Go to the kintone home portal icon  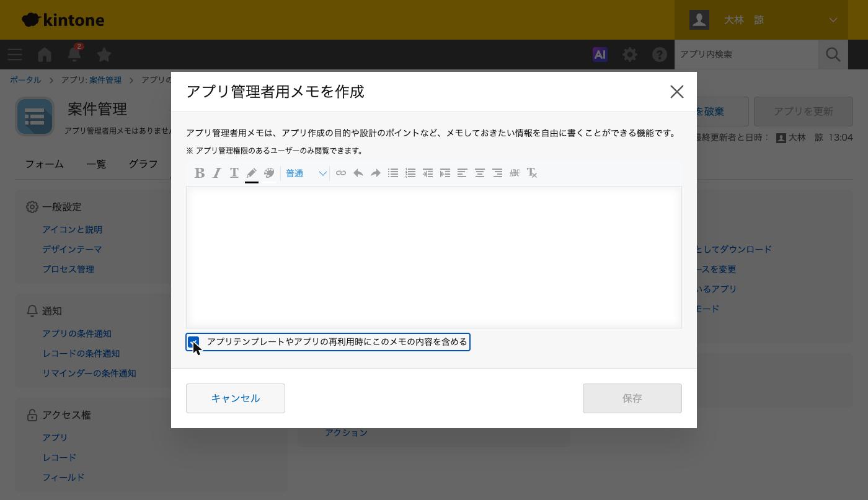tap(45, 55)
